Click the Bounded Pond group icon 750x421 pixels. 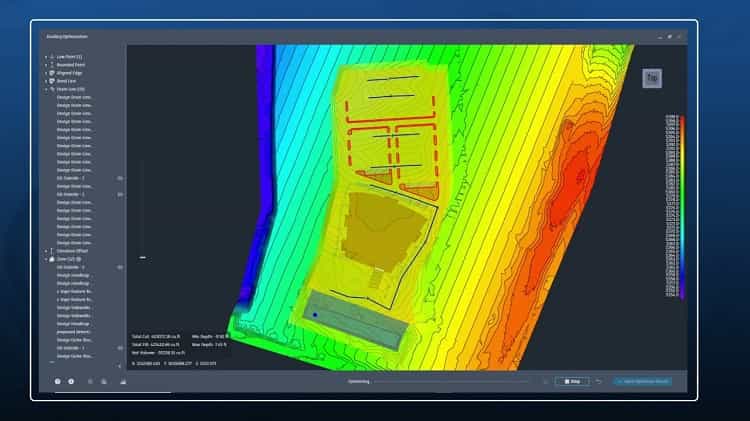52,65
